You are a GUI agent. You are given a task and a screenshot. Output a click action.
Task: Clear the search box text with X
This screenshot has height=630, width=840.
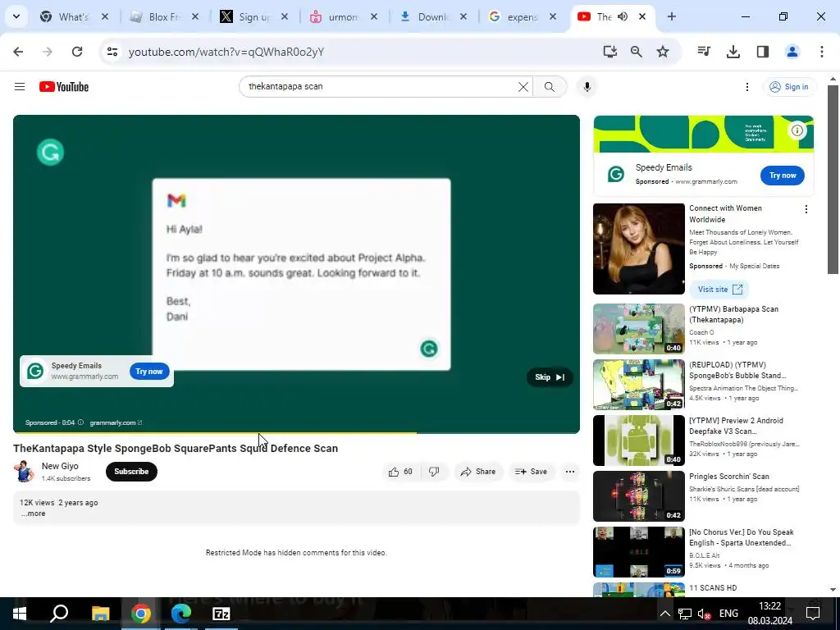tap(523, 87)
